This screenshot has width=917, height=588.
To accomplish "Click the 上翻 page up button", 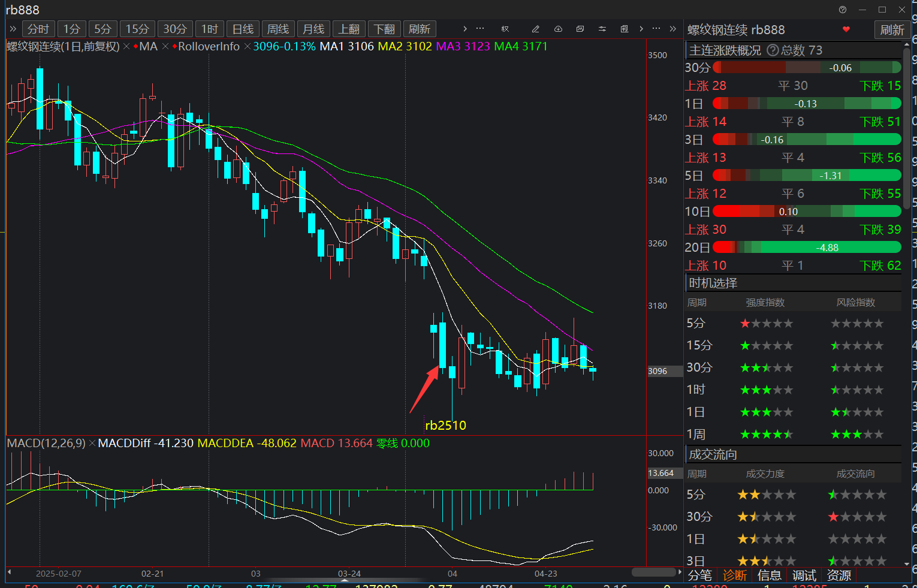I will (349, 29).
